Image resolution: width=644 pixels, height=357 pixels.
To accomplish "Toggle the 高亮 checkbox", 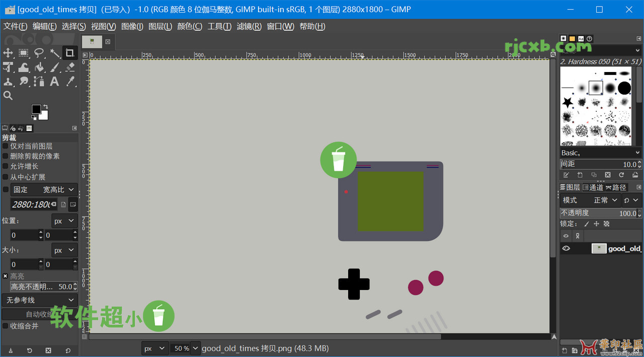I will click(6, 276).
